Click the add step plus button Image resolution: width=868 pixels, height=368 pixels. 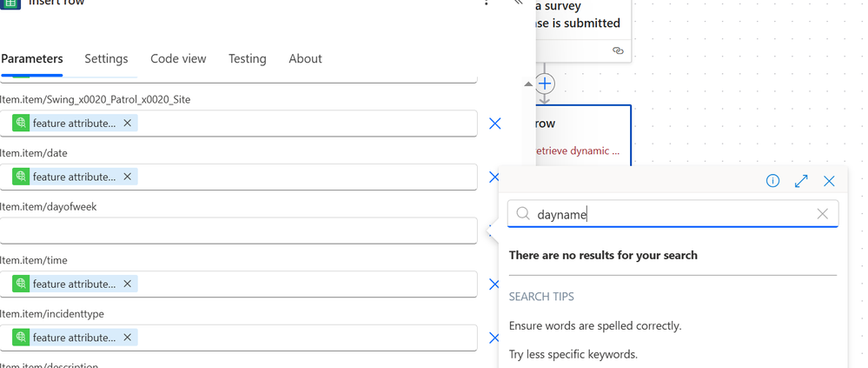[x=545, y=84]
